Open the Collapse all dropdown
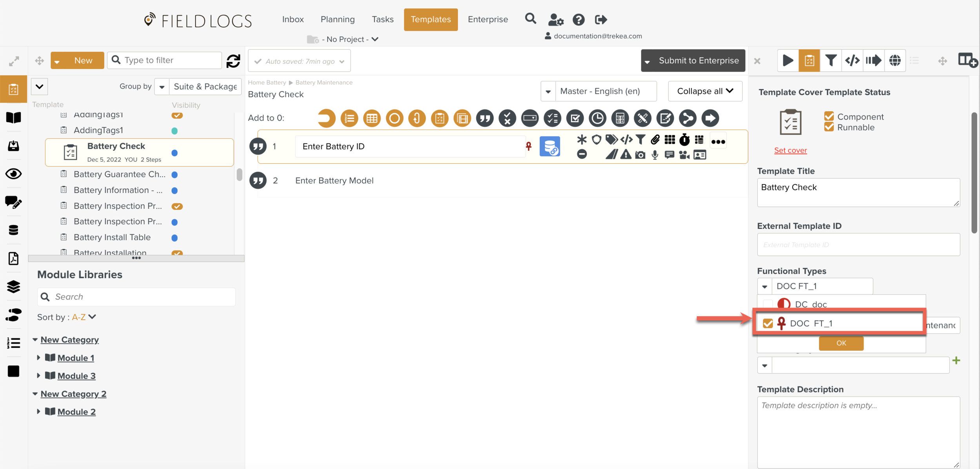Viewport: 980px width, 469px height. click(705, 91)
